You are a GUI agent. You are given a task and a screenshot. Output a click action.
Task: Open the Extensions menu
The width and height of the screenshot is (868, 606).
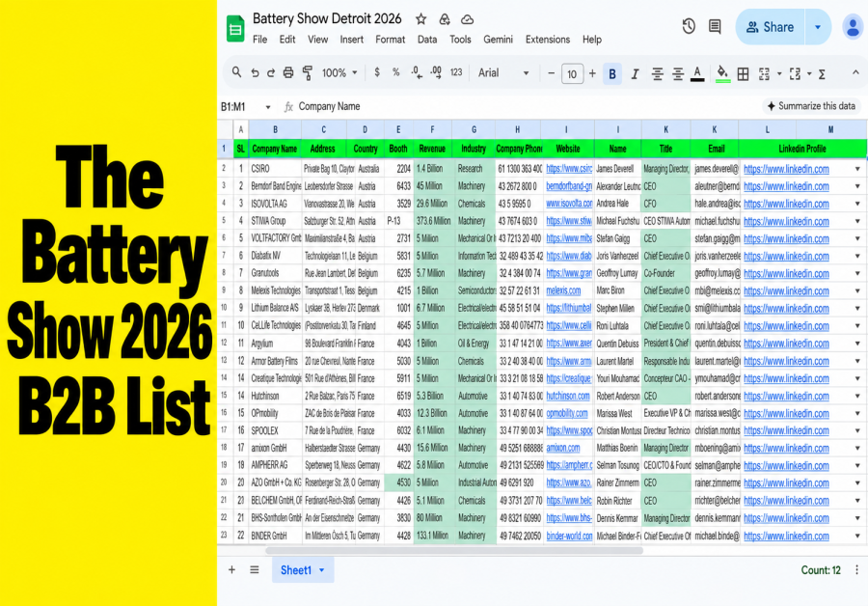(x=548, y=40)
